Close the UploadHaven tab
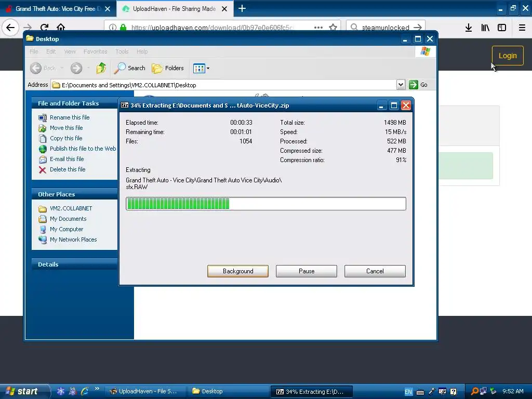532x399 pixels. [224, 9]
